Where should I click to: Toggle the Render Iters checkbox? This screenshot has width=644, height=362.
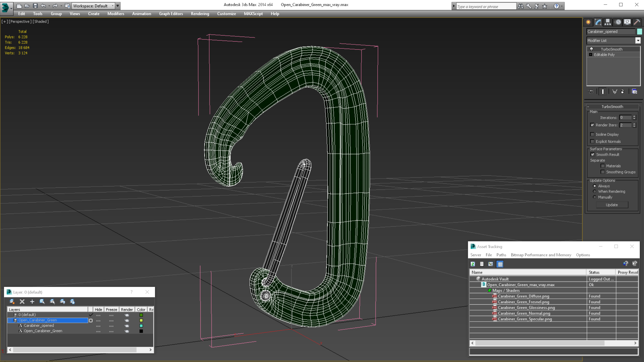592,125
